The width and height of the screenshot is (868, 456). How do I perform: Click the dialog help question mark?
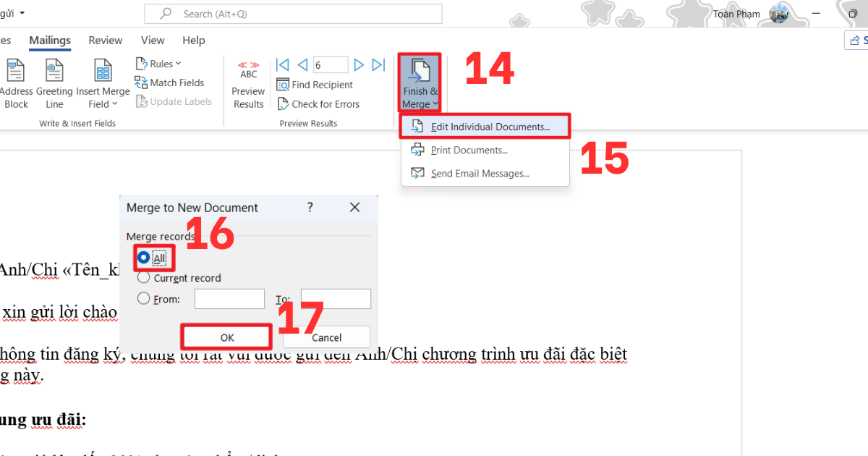pyautogui.click(x=310, y=208)
